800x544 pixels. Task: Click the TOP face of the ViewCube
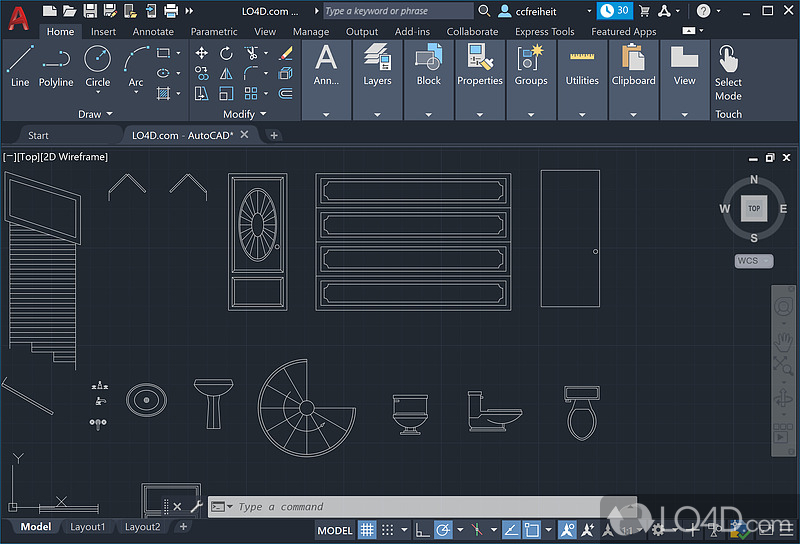click(x=754, y=209)
